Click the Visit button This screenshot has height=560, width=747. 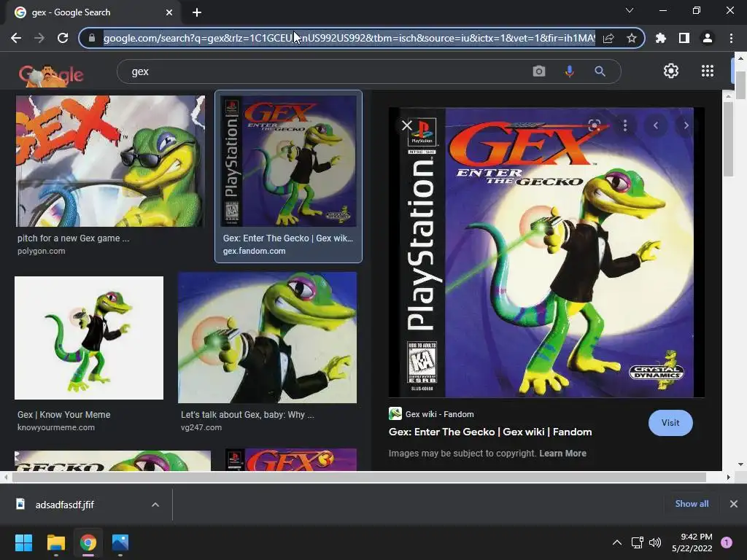coord(670,423)
